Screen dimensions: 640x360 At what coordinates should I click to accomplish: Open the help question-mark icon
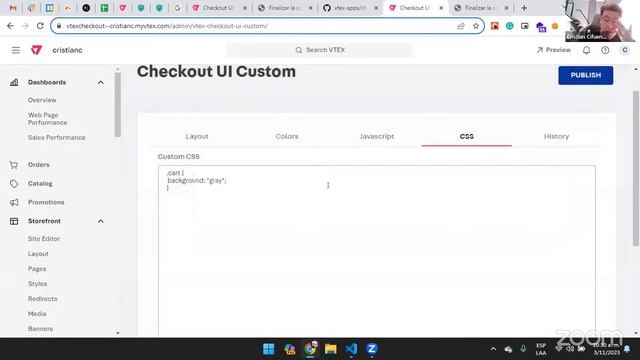[x=605, y=50]
